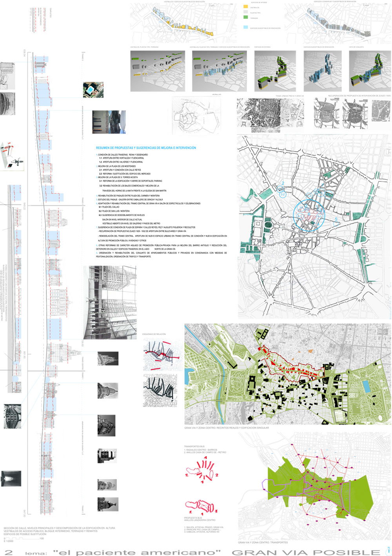Select the green Terrazas legend swatch
392x556 pixels.
(246, 18)
